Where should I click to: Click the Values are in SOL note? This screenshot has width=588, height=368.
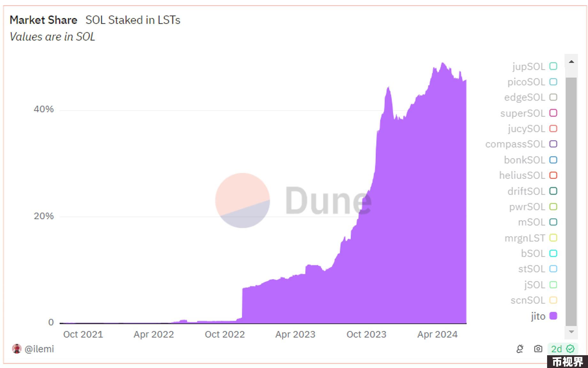(x=52, y=37)
